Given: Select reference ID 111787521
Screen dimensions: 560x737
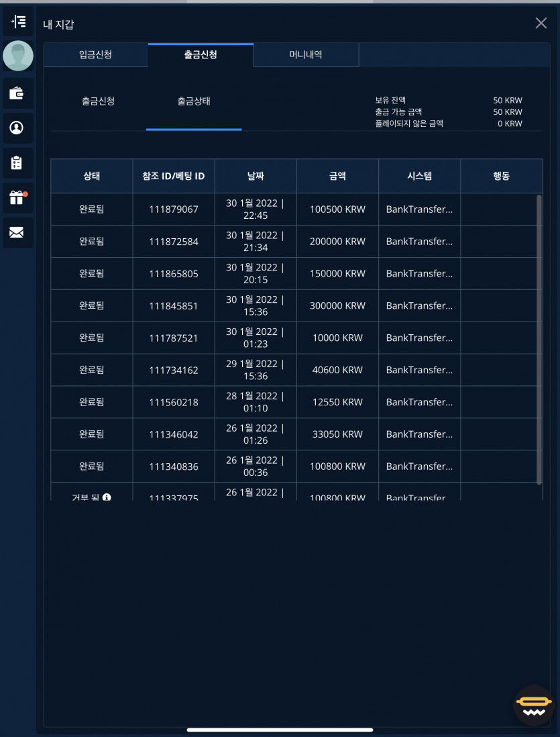Looking at the screenshot, I should coord(173,338).
